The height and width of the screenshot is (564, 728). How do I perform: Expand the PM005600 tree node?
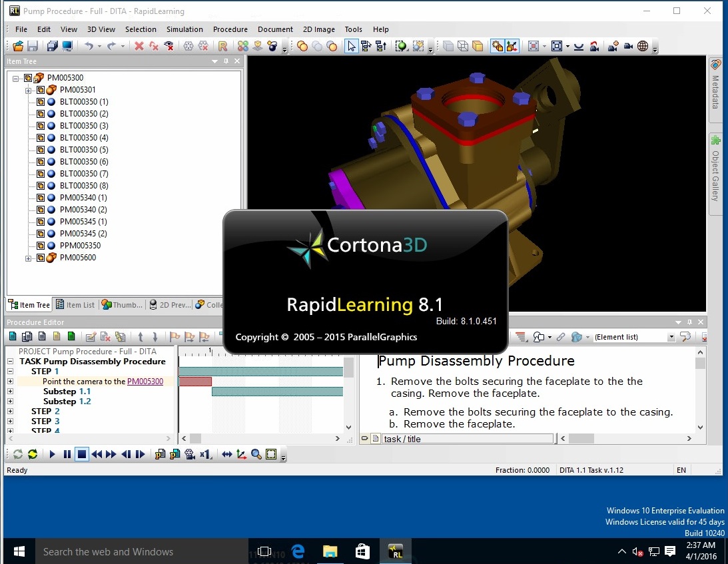coord(29,258)
